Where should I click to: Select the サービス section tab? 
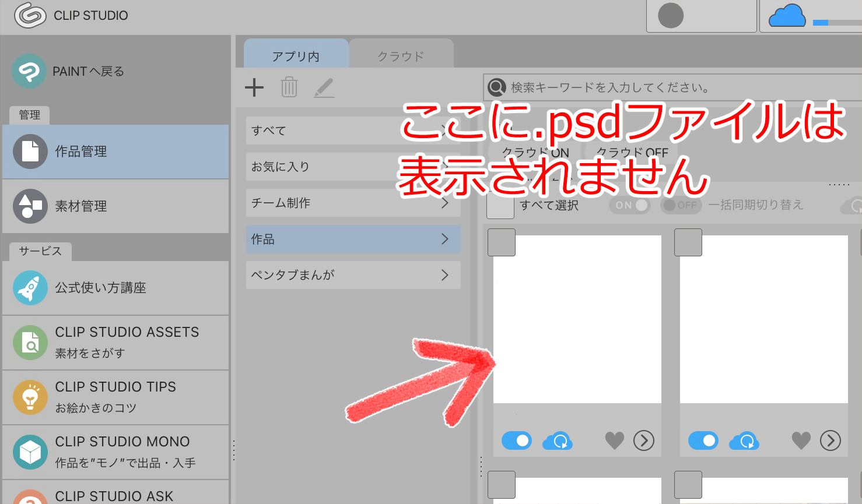click(x=40, y=251)
